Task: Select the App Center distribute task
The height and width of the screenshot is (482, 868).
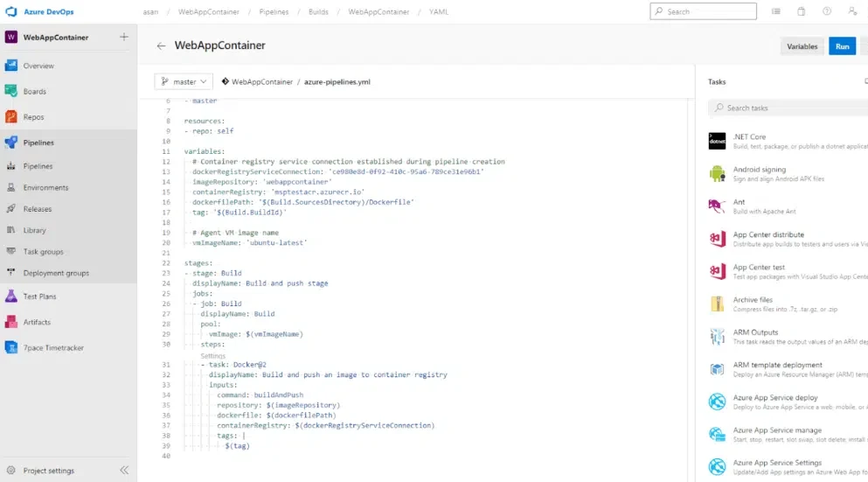Action: [788, 240]
